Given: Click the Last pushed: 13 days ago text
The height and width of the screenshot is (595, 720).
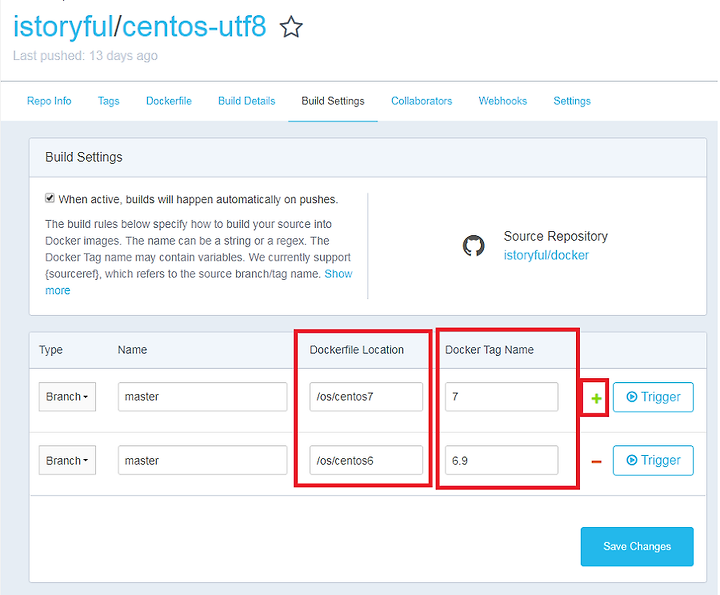Looking at the screenshot, I should click(x=85, y=56).
